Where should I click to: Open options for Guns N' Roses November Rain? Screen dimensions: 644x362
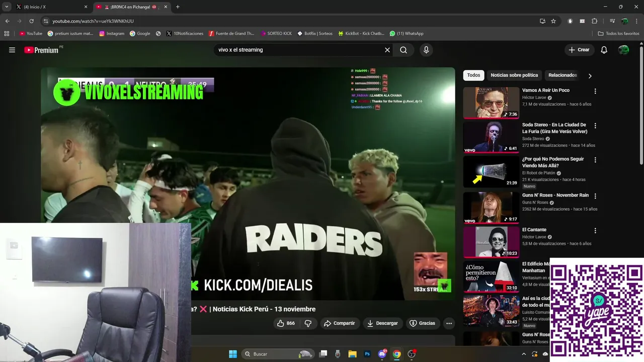595,196
